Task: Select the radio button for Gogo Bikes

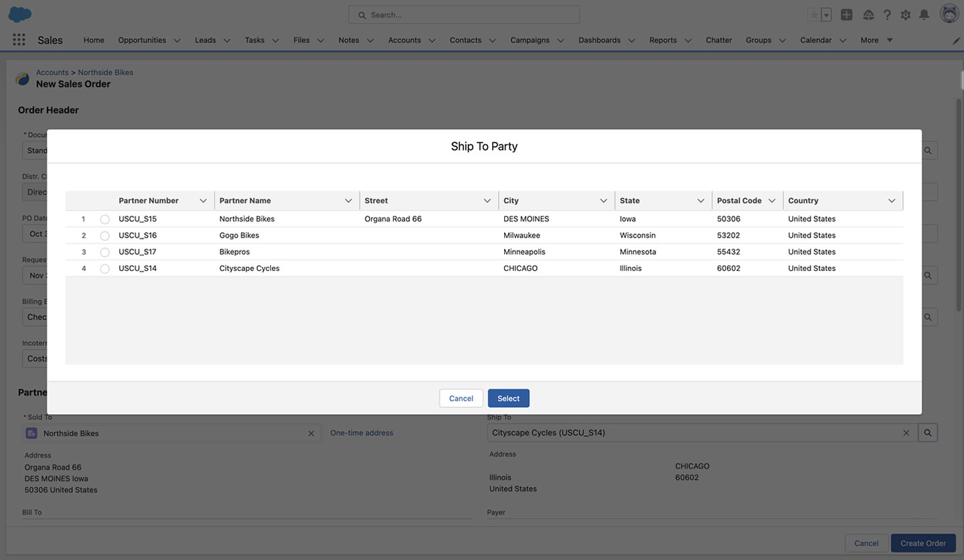Action: pos(105,236)
